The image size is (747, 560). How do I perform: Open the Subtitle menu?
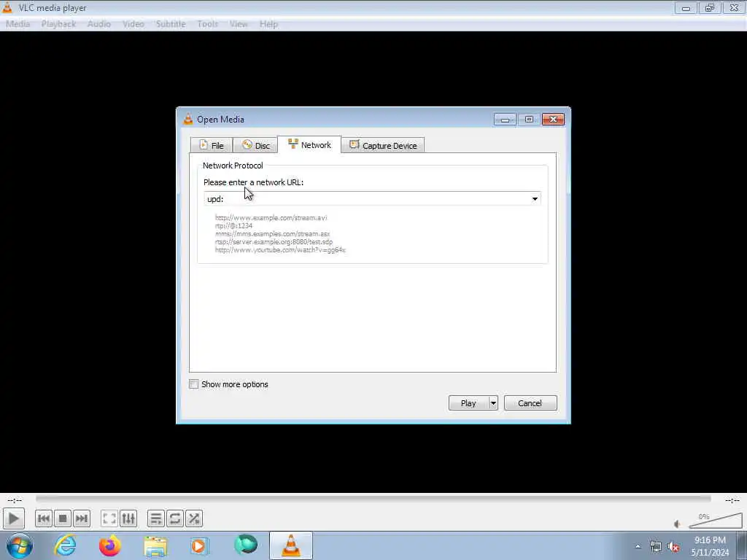[x=171, y=24]
